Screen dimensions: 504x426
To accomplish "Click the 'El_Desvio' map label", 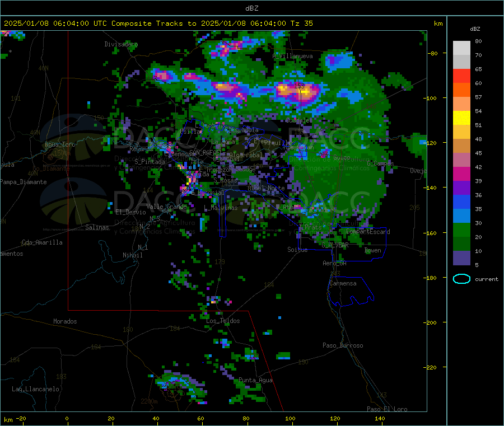I will coord(131,212).
